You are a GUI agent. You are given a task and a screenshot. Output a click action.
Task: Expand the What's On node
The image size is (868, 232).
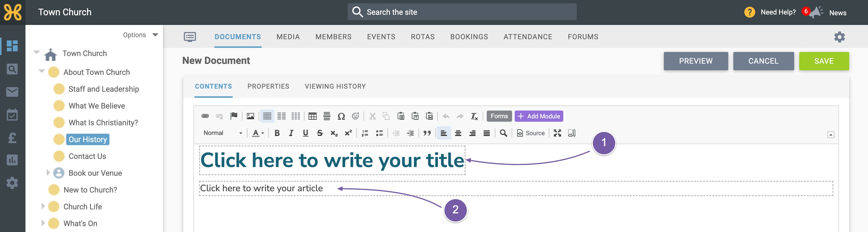[x=43, y=223]
